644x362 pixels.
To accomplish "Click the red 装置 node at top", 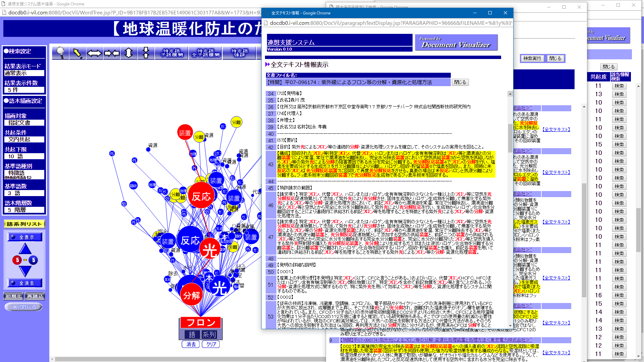I will [x=185, y=133].
